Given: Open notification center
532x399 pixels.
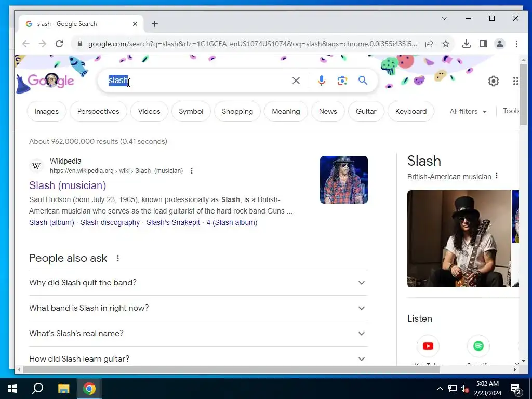Looking at the screenshot, I should pyautogui.click(x=516, y=389).
